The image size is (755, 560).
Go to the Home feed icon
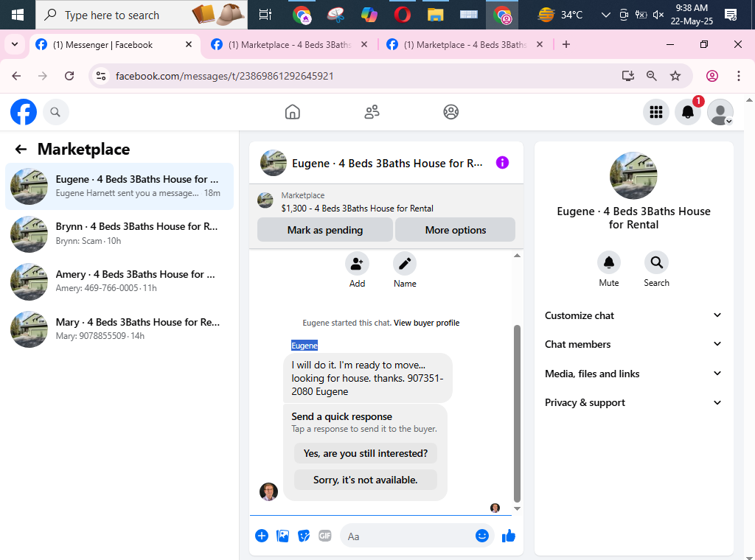pos(292,112)
